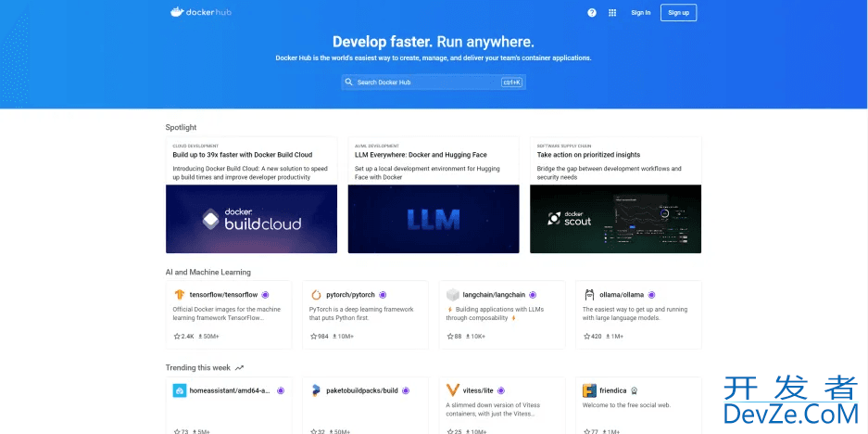Image resolution: width=868 pixels, height=434 pixels.
Task: Click the star icon on tensorflow card
Action: 177,336
